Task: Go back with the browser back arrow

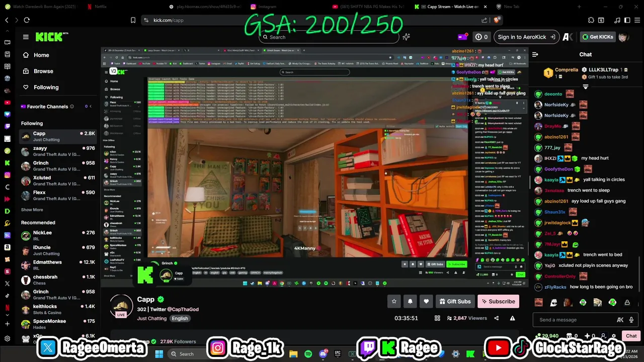Action: [7, 20]
